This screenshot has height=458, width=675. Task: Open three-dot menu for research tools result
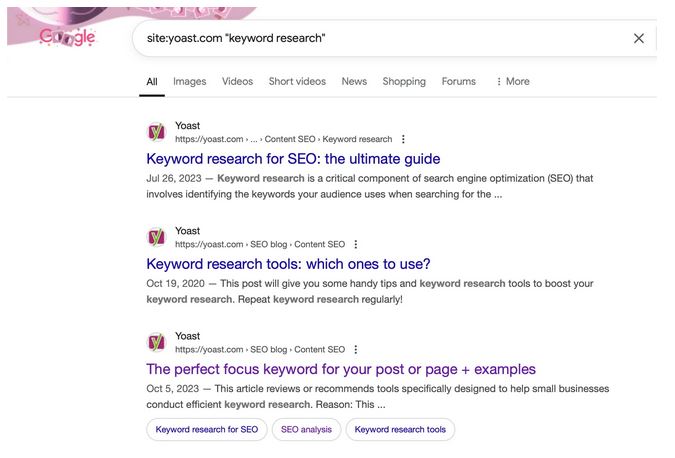356,244
